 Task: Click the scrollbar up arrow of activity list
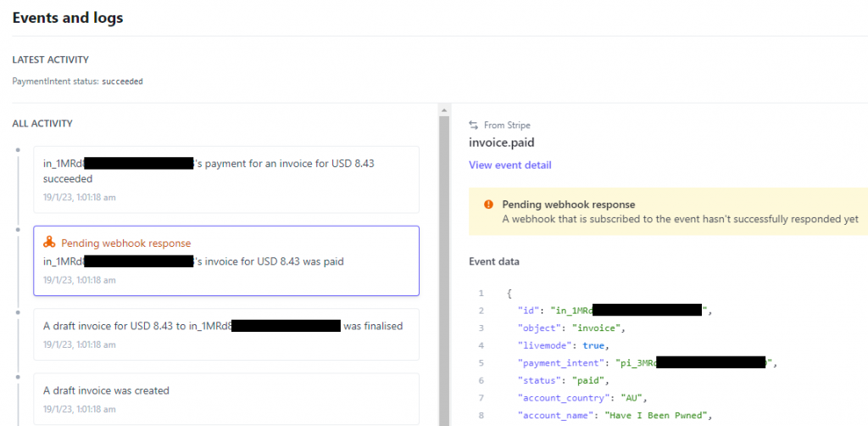click(x=444, y=110)
